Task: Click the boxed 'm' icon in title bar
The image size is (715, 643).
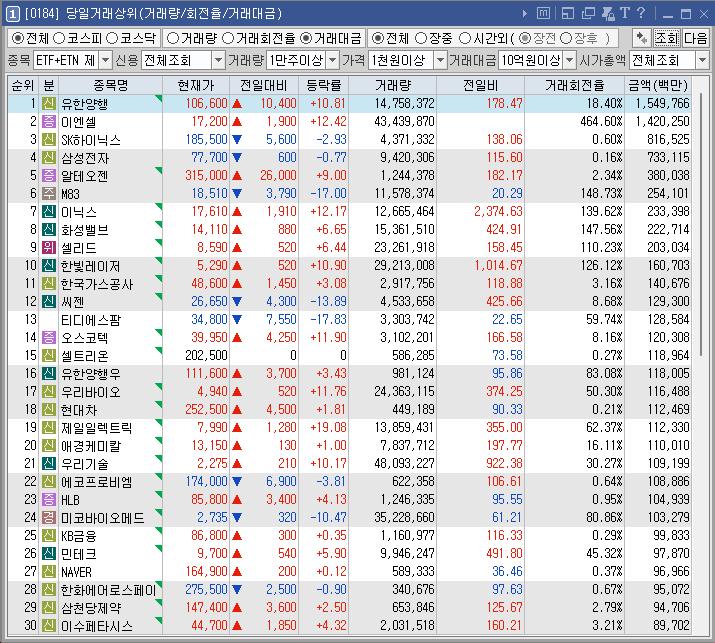Action: tap(543, 13)
